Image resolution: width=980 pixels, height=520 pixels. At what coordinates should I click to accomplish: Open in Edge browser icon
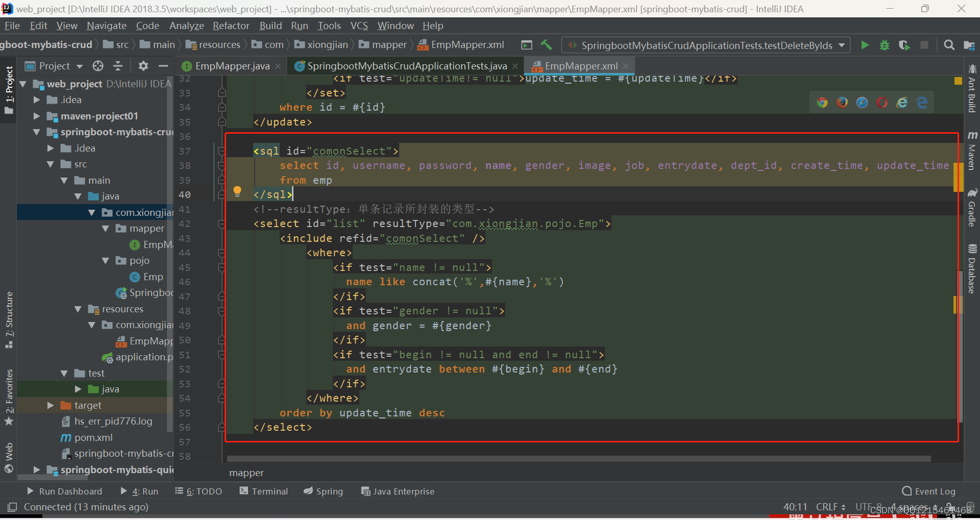pyautogui.click(x=922, y=103)
